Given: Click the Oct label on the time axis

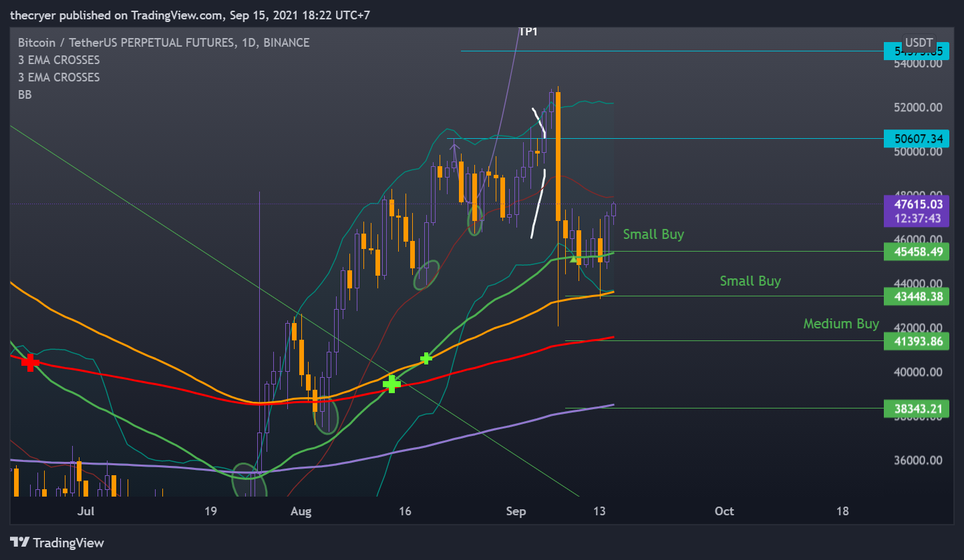Looking at the screenshot, I should (x=724, y=511).
